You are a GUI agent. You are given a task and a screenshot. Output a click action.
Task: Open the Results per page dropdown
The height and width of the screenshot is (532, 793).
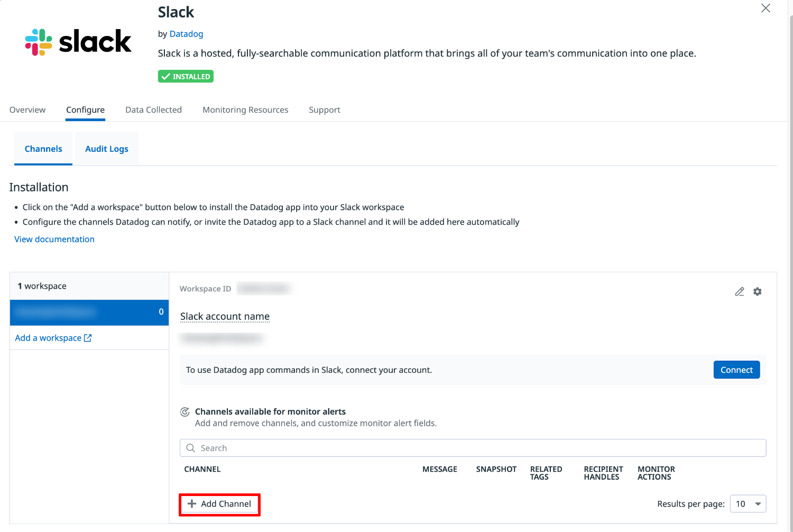(x=748, y=504)
